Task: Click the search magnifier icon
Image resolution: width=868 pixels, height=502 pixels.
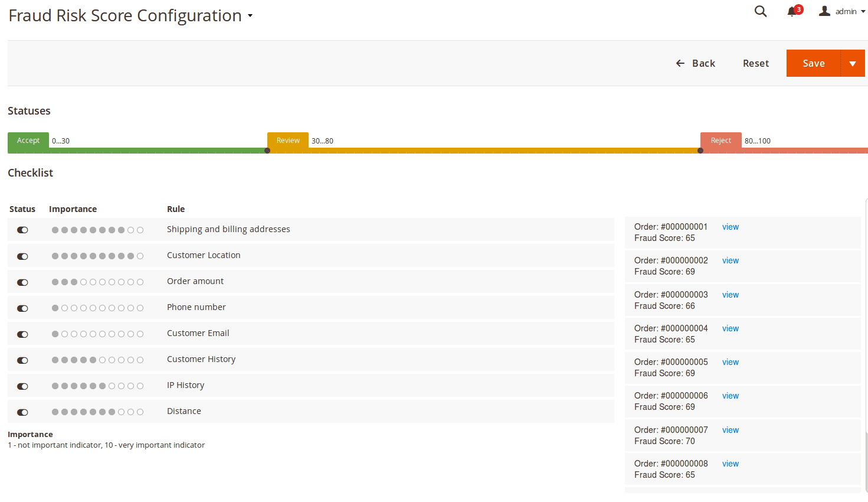Action: pos(761,11)
